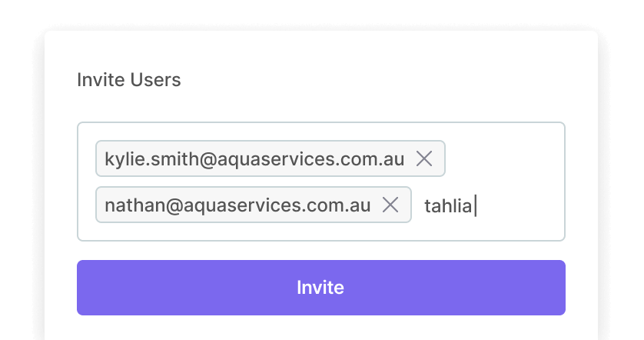The width and height of the screenshot is (644, 340).
Task: Focus the email field containing typed "tahlia"
Action: (x=492, y=205)
